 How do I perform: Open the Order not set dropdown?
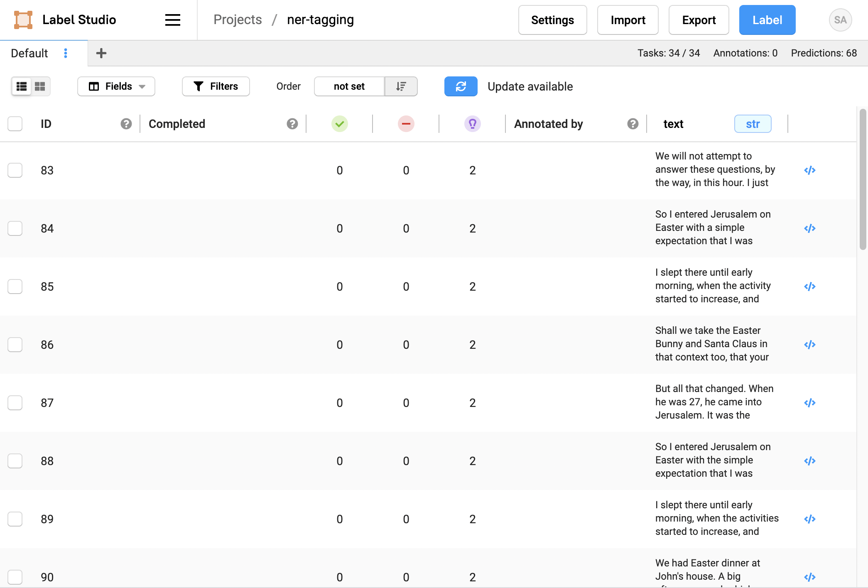click(x=349, y=86)
